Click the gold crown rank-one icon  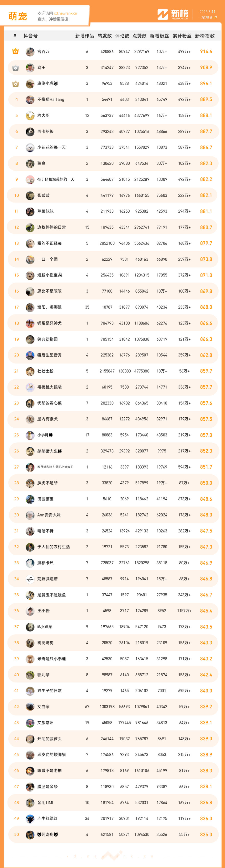click(x=15, y=52)
